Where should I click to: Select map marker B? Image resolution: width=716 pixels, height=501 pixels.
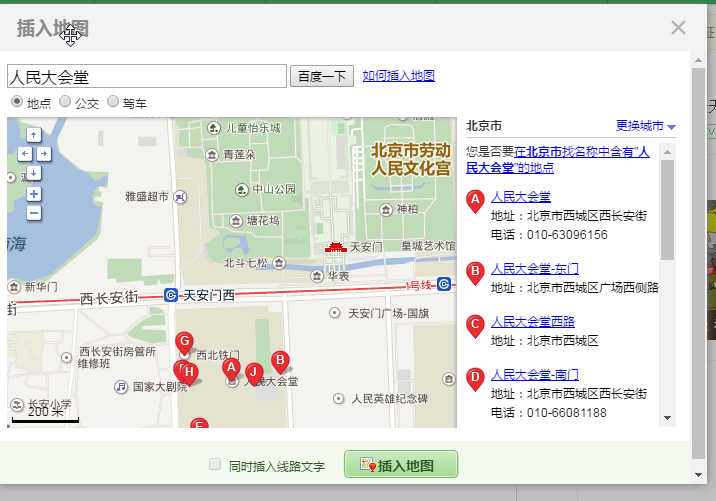tap(280, 362)
